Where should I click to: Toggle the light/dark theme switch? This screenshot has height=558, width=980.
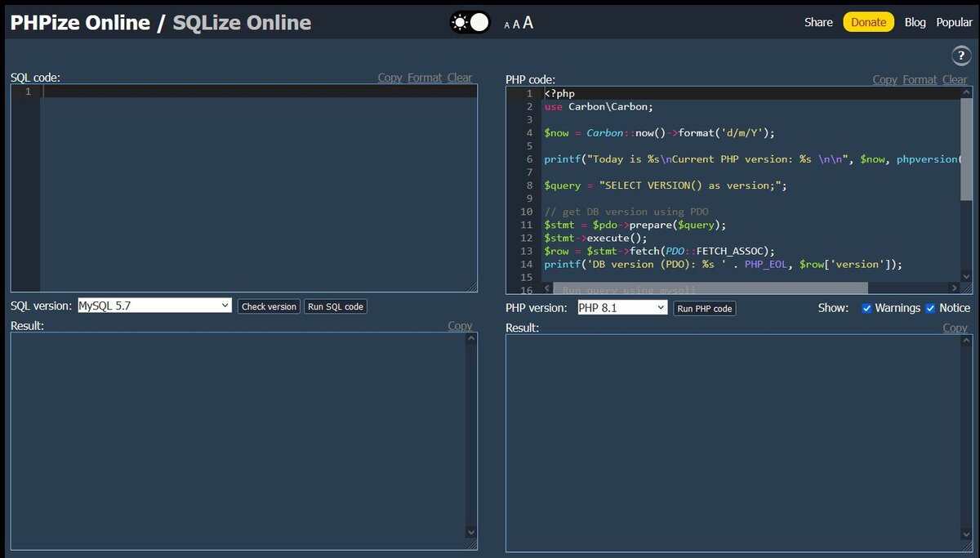click(x=470, y=23)
